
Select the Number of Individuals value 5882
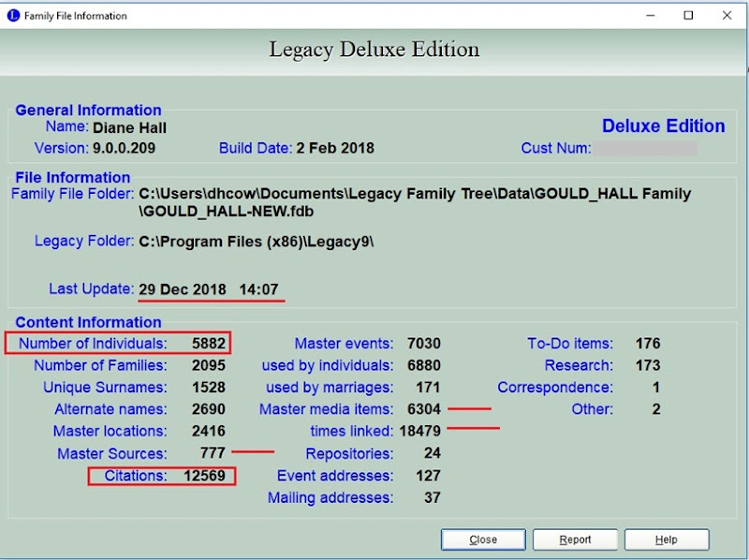coord(208,343)
